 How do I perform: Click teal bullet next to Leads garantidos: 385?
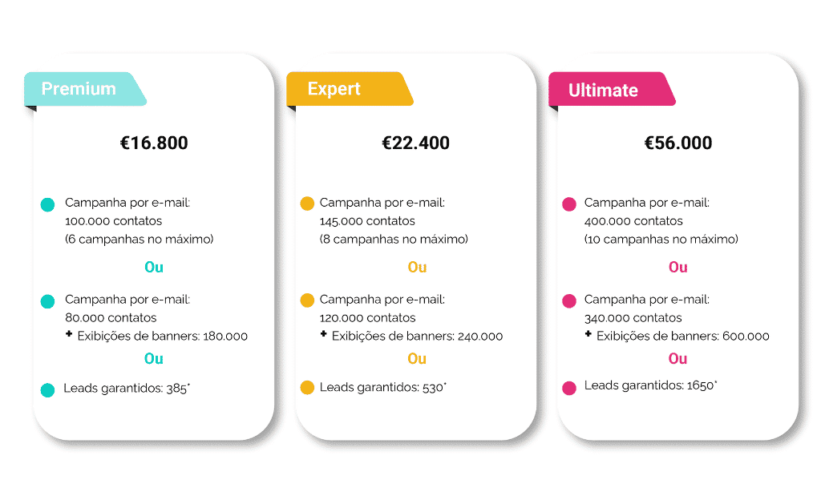(x=47, y=390)
